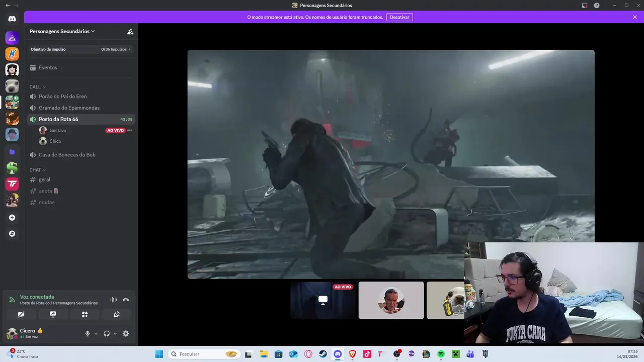
Task: Open noise suppression waveform icon
Action: point(114,300)
